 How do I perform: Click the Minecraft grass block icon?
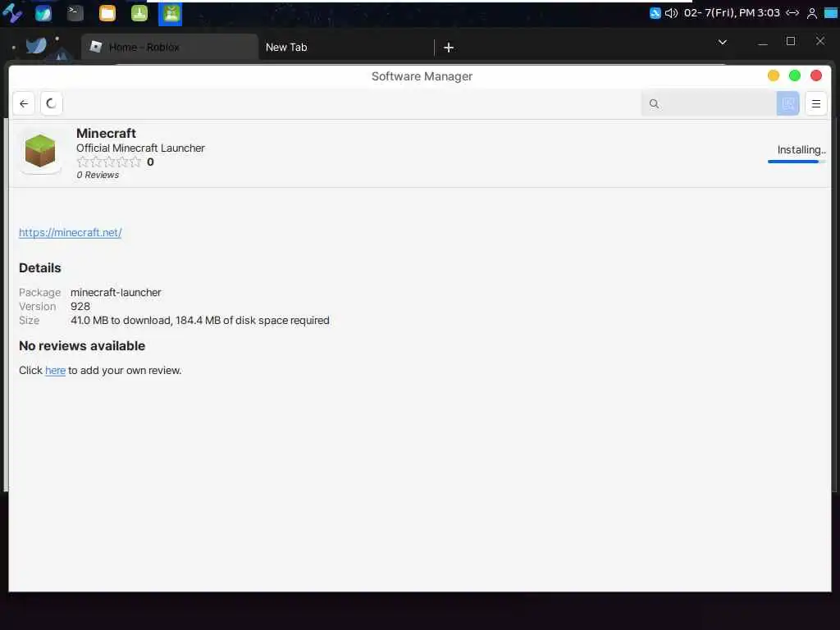[x=40, y=152]
